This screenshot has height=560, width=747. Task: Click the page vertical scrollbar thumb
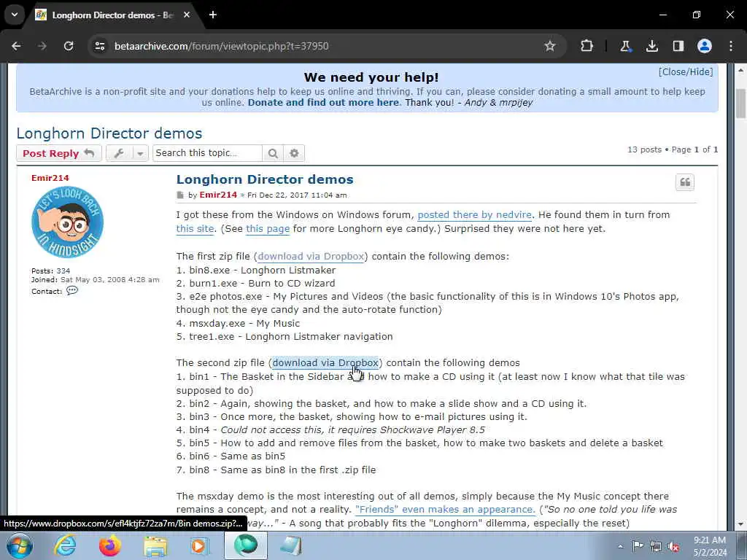741,103
